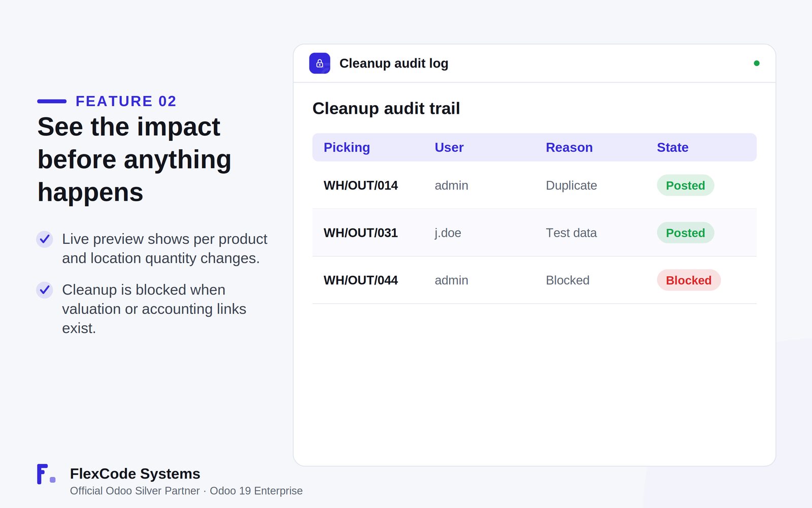Click the FlexCode Systems company name
The image size is (812, 508).
pos(135,473)
